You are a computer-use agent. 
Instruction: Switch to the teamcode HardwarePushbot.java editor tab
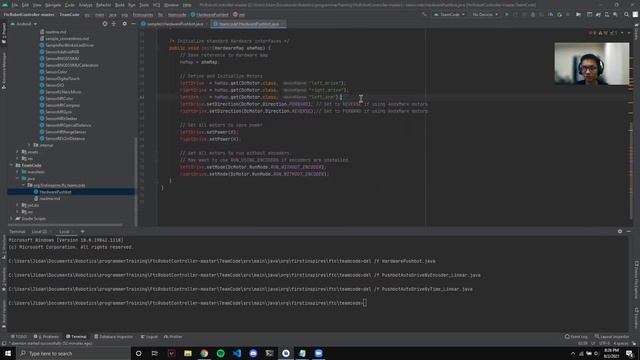[x=248, y=24]
